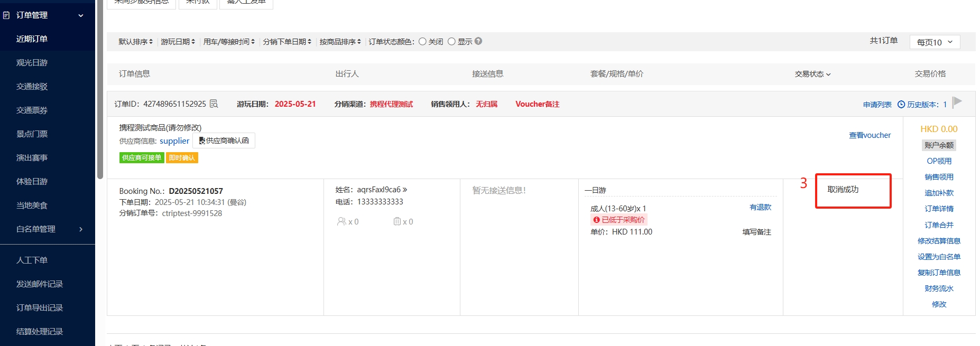Open 发送邮件记录 in the sidebar
The width and height of the screenshot is (980, 346).
(40, 284)
